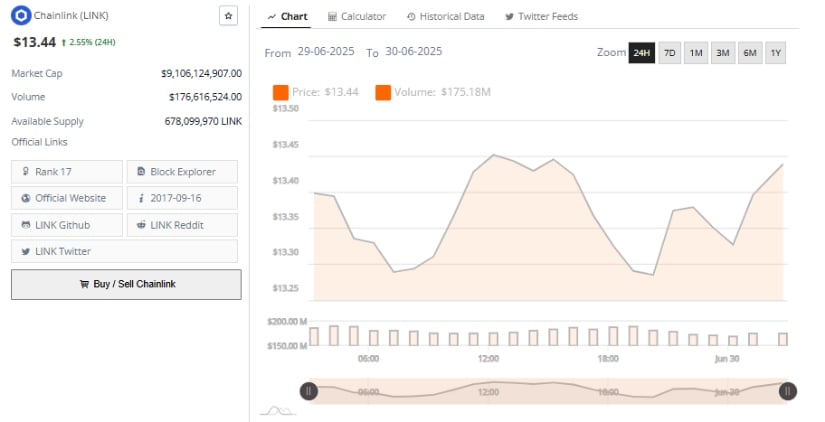Click the small curve logo below chart

(278, 410)
